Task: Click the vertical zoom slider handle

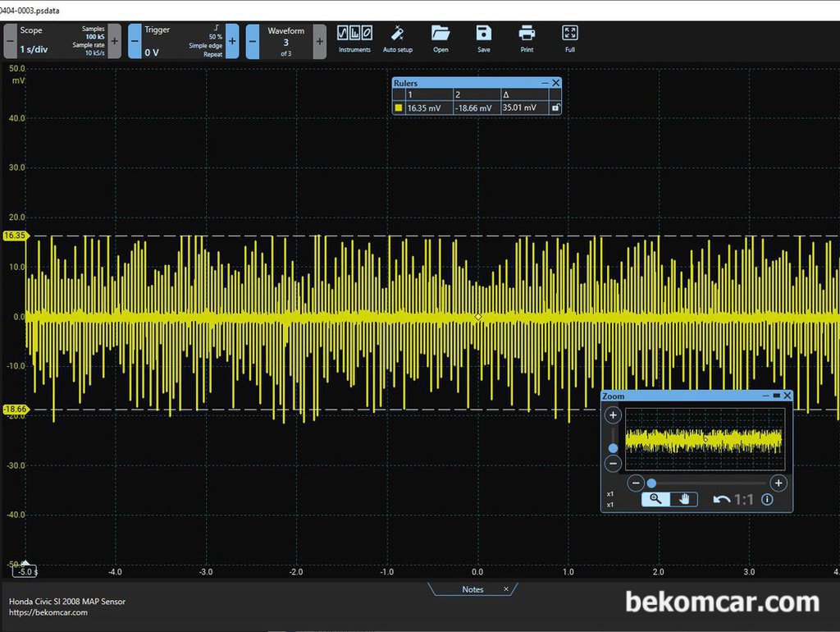Action: pos(613,448)
